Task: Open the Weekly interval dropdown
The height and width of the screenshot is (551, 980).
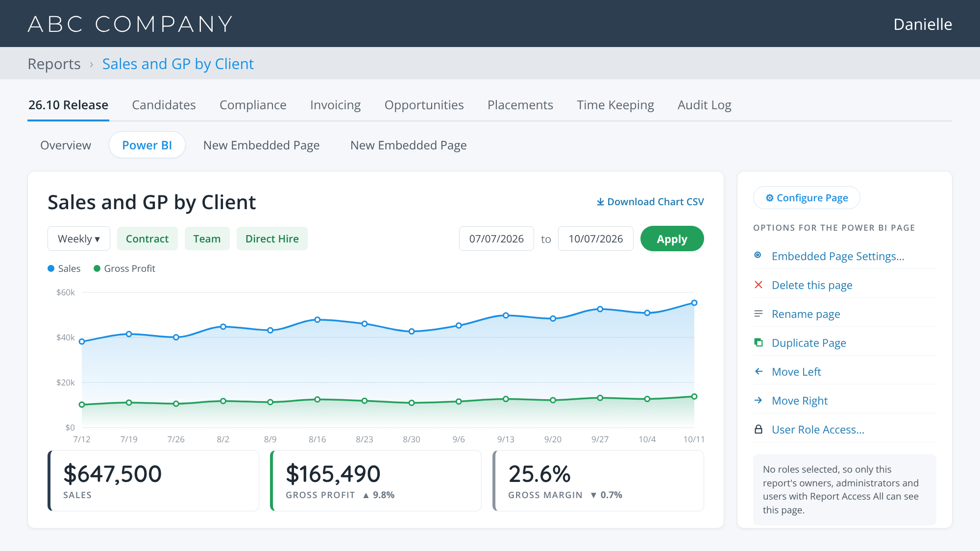Action: pos(79,239)
